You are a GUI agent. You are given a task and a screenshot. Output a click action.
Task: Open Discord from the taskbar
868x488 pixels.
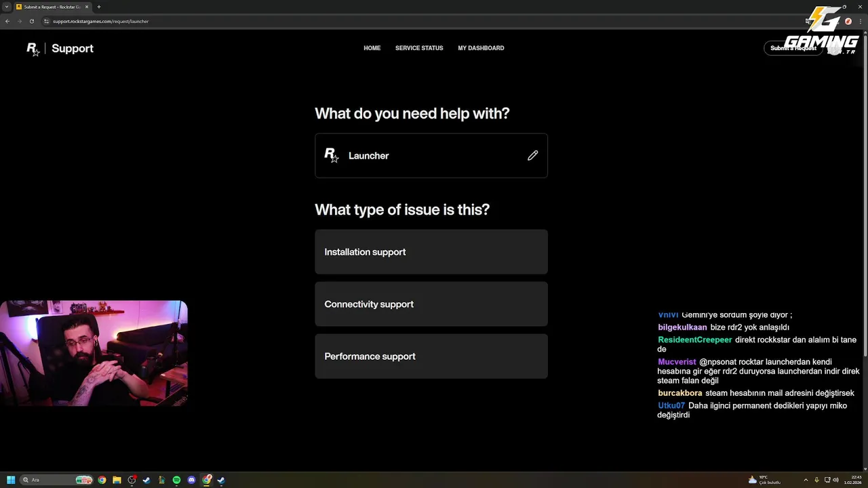191,480
